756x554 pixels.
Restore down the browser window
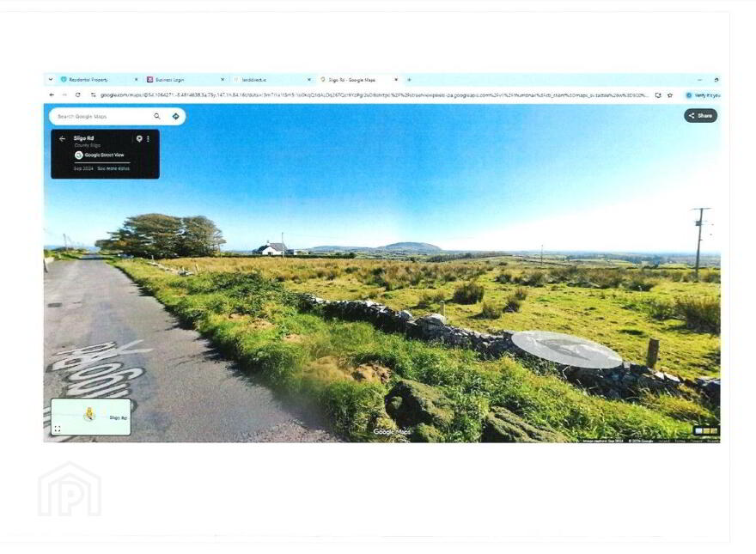(x=716, y=80)
